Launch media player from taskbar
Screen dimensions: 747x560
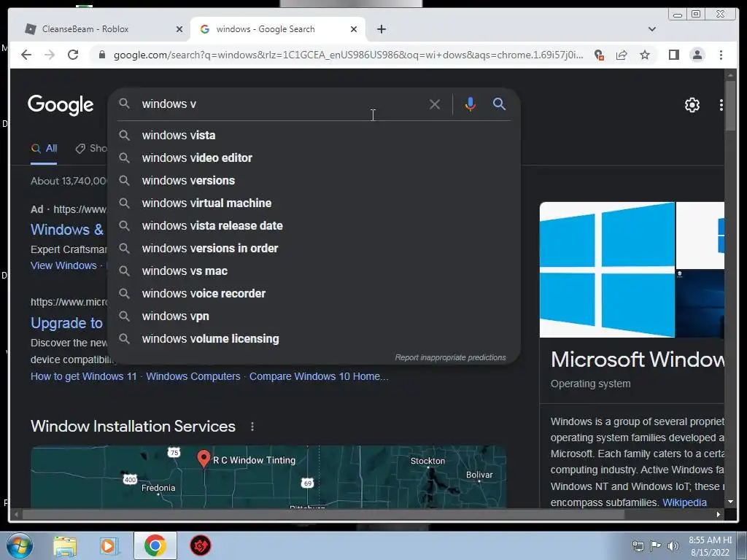tap(109, 545)
